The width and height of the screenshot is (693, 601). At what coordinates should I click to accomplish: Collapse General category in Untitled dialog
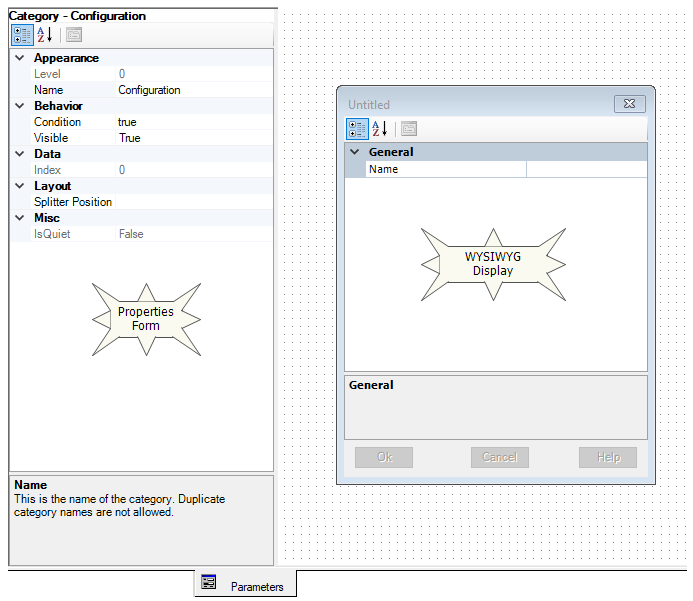point(354,152)
